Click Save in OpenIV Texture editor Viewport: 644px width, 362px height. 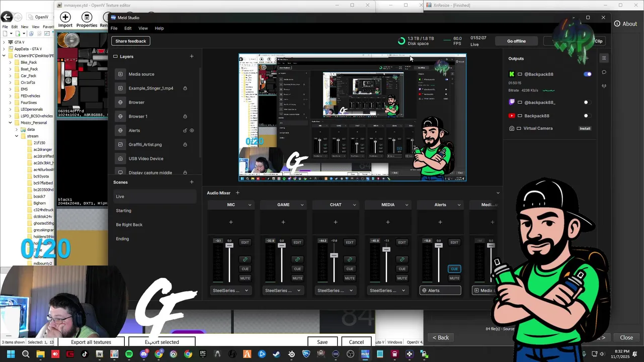pos(323,342)
